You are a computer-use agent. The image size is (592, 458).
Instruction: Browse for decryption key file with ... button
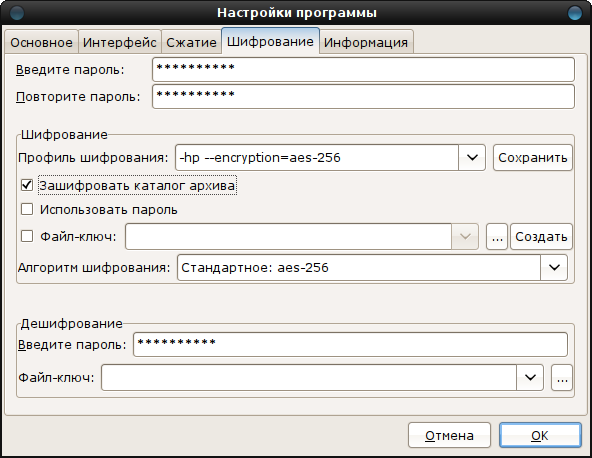(562, 378)
